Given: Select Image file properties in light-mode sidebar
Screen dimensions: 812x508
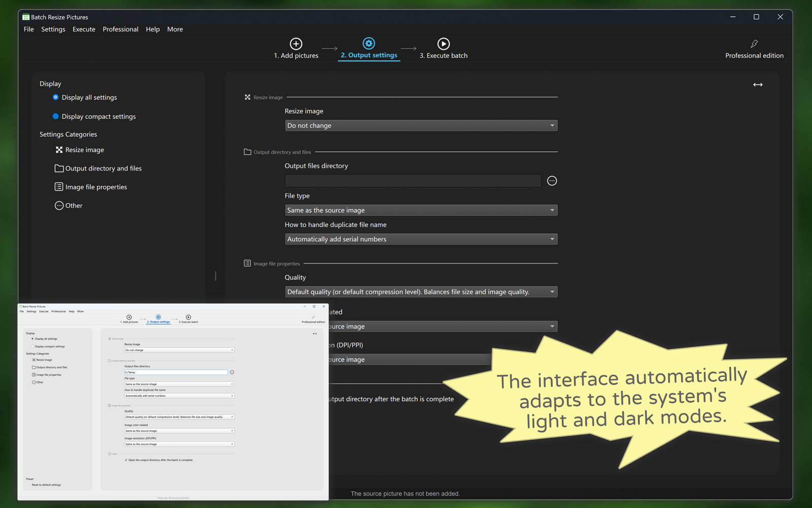Looking at the screenshot, I should coord(47,375).
